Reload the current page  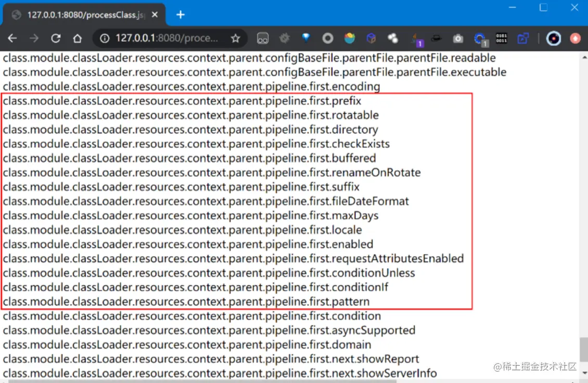click(56, 39)
